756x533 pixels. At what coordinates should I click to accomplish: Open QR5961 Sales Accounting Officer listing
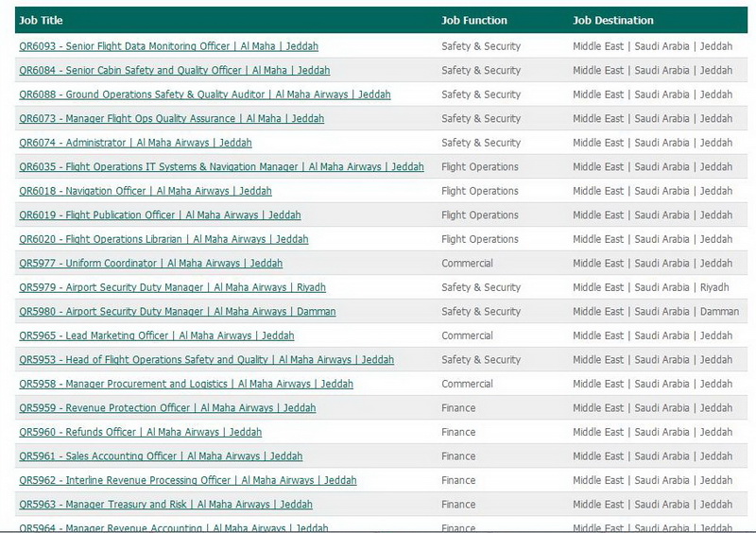point(161,456)
